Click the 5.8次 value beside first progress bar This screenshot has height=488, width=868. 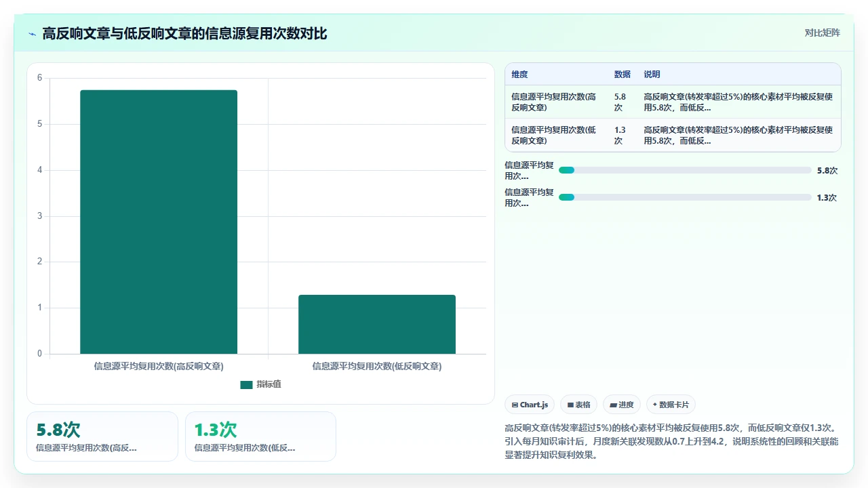click(x=827, y=171)
